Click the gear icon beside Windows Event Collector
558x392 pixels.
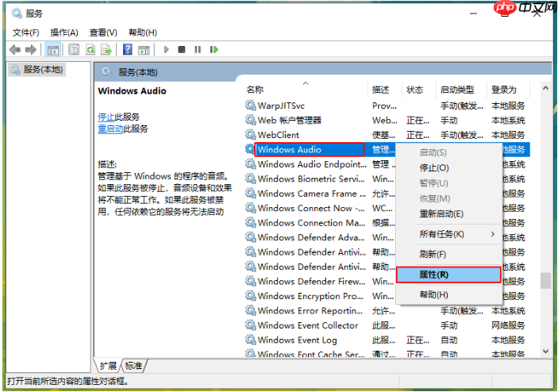251,325
